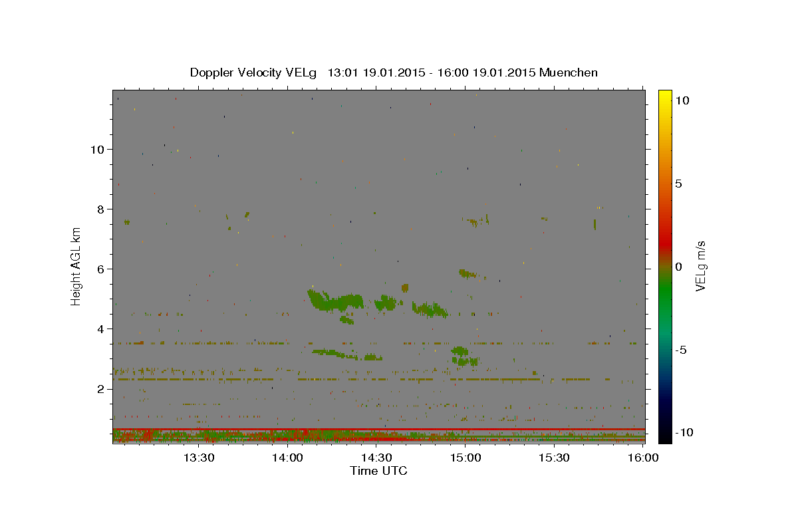Click the colorbar value 5 label
Image resolution: width=798 pixels, height=532 pixels.
click(678, 184)
